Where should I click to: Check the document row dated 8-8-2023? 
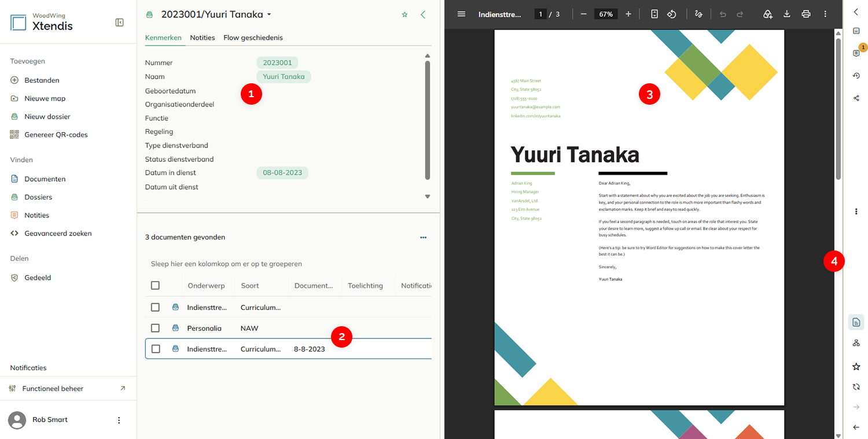(155, 349)
